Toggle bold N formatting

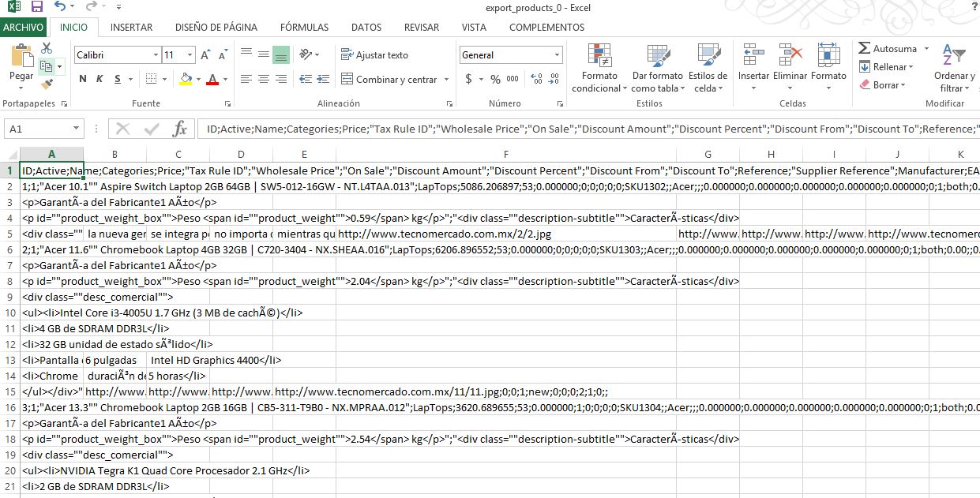click(x=83, y=79)
